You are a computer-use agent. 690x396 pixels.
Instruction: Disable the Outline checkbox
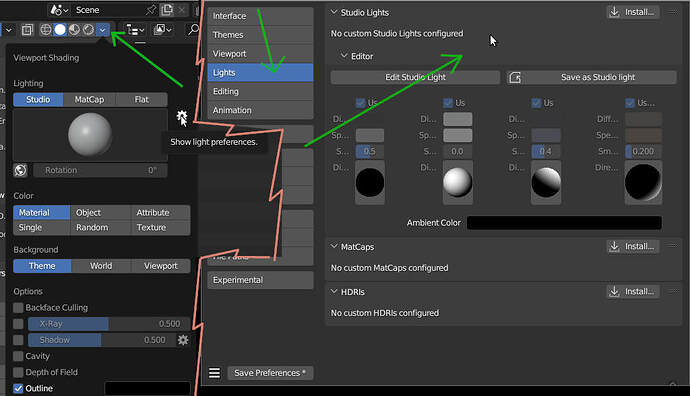[18, 389]
